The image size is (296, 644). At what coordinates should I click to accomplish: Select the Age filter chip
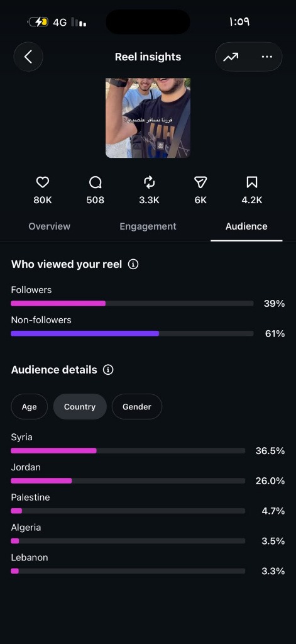tap(29, 407)
